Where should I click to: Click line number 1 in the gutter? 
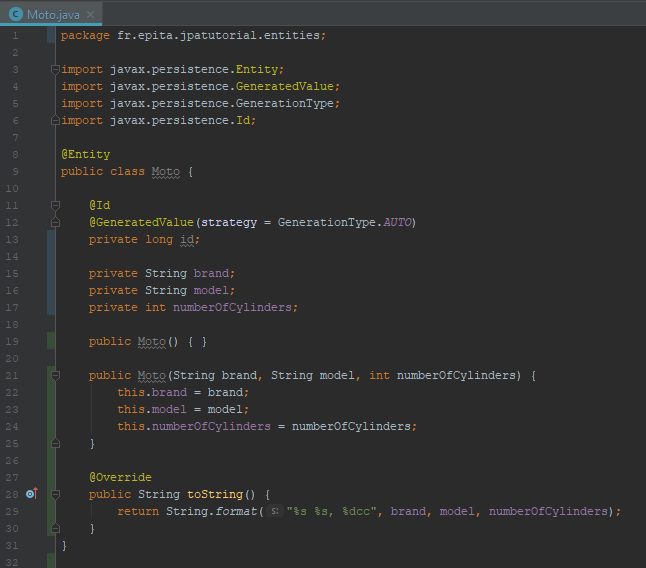[16, 35]
